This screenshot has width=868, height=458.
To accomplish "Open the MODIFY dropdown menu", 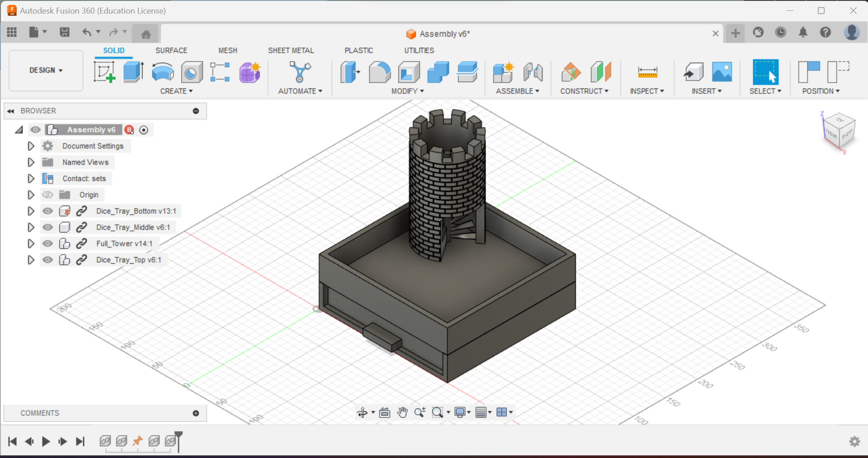I will point(407,91).
